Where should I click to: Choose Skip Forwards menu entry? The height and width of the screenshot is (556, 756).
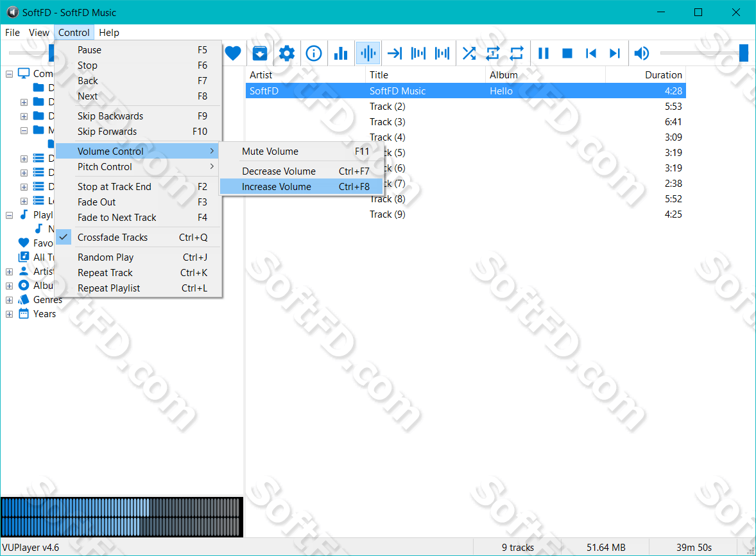coord(138,131)
